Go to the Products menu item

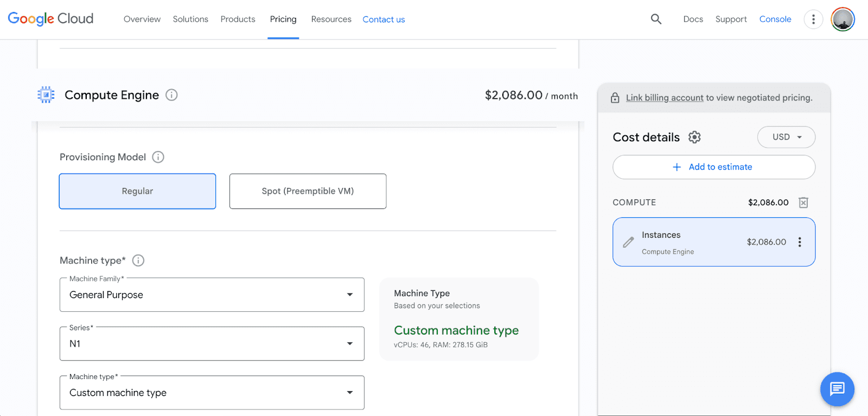238,20
